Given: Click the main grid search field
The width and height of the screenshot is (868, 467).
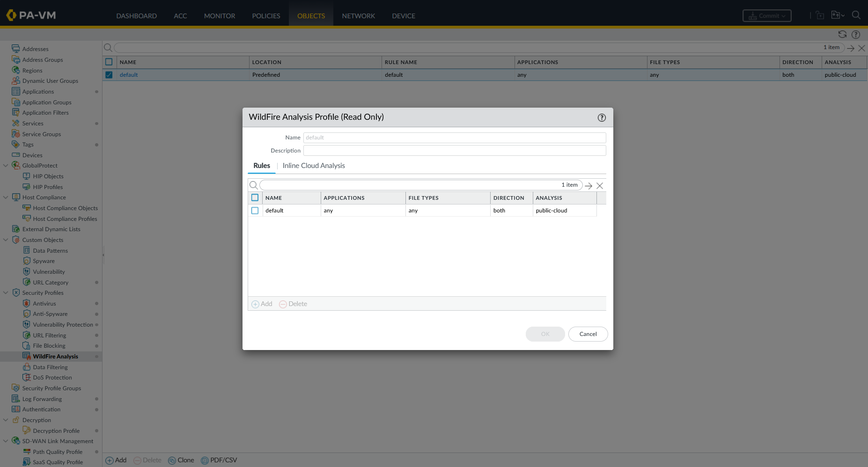Looking at the screenshot, I should click(x=479, y=48).
